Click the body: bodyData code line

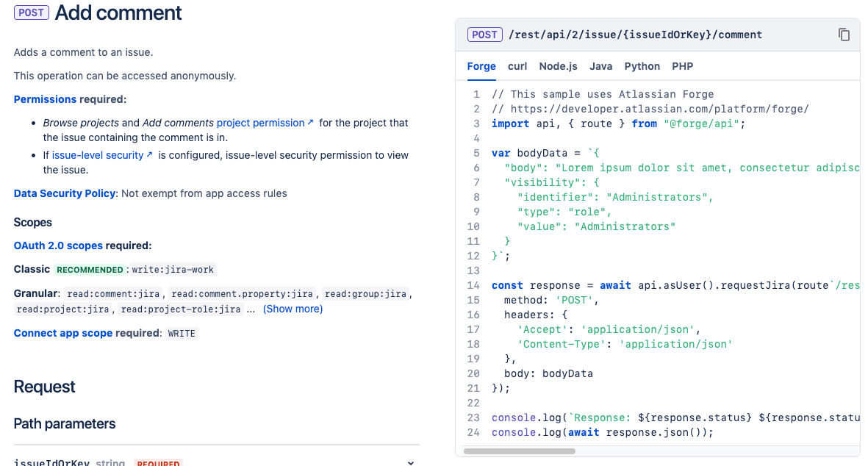click(548, 373)
